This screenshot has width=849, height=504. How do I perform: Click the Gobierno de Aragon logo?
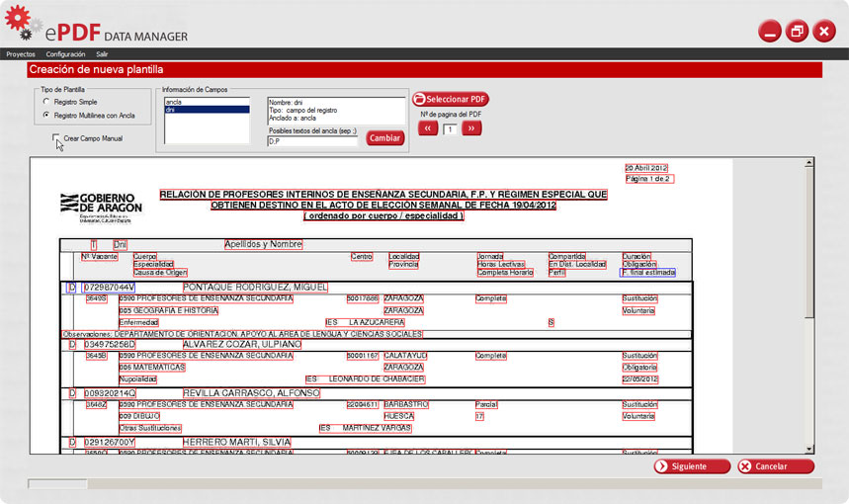click(102, 205)
